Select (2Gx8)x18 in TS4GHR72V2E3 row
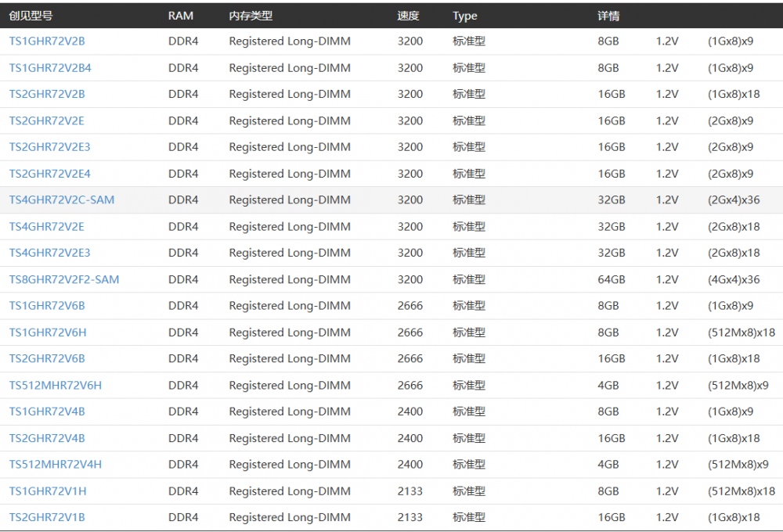 click(734, 253)
